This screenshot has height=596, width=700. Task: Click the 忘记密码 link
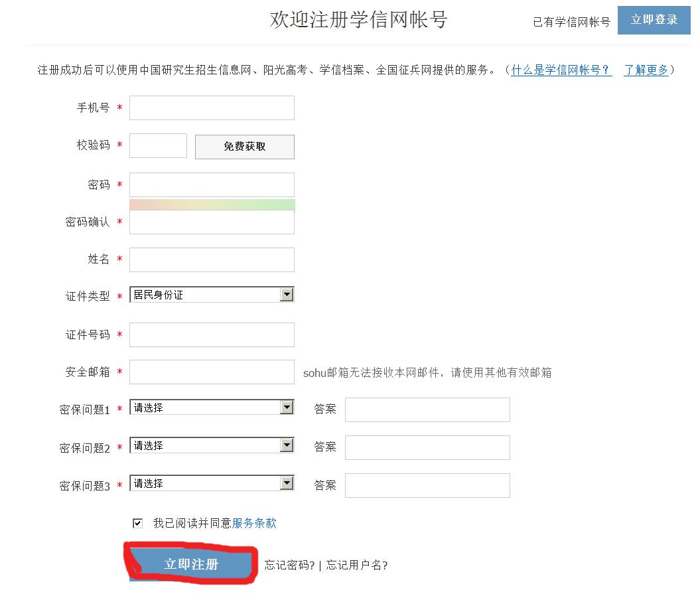(x=289, y=565)
